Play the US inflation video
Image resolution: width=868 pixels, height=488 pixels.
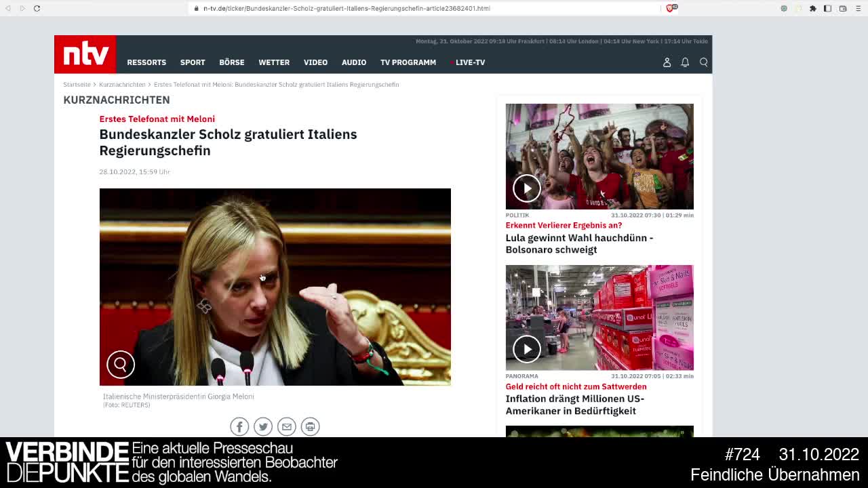point(527,349)
